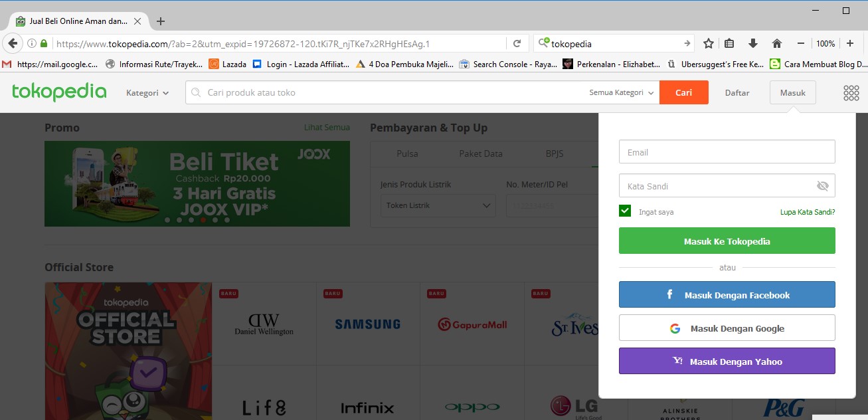Click the green padlock security icon
This screenshot has width=868, height=420.
(x=44, y=44)
